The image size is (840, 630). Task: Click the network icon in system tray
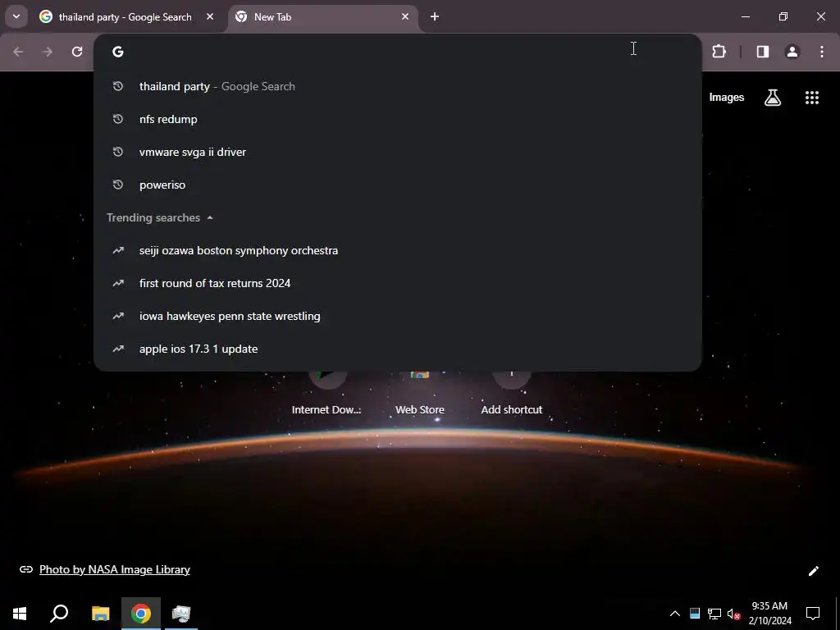point(714,614)
